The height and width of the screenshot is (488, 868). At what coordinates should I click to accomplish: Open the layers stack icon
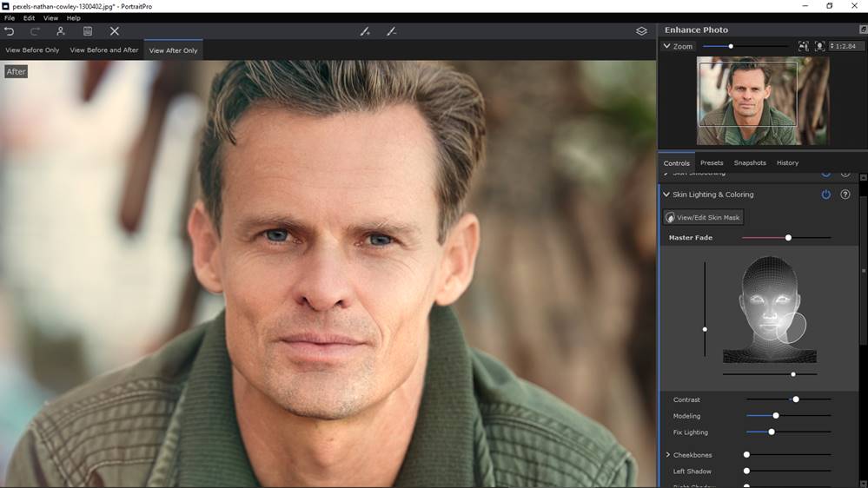click(641, 31)
